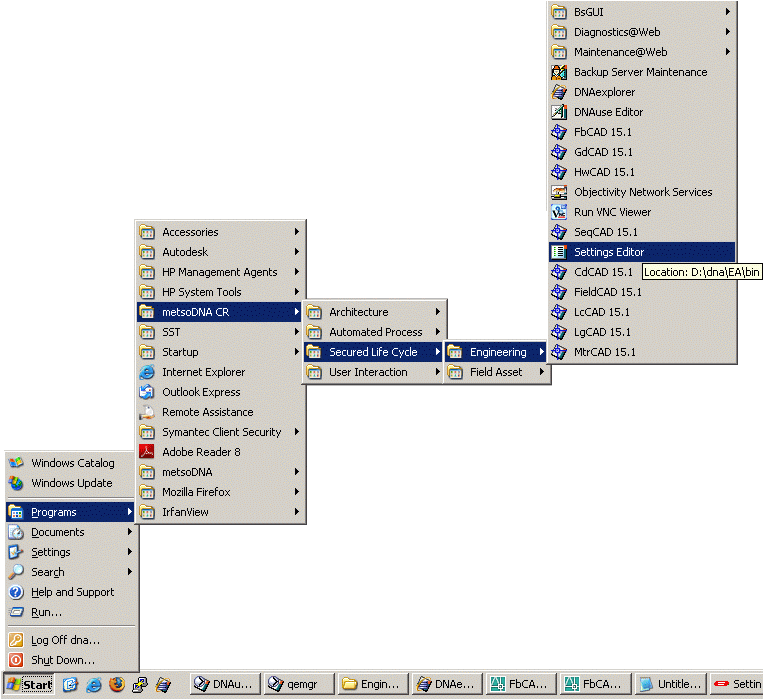Launch the FbCAD 15.1 icon
This screenshot has height=699, width=764.
559,132
